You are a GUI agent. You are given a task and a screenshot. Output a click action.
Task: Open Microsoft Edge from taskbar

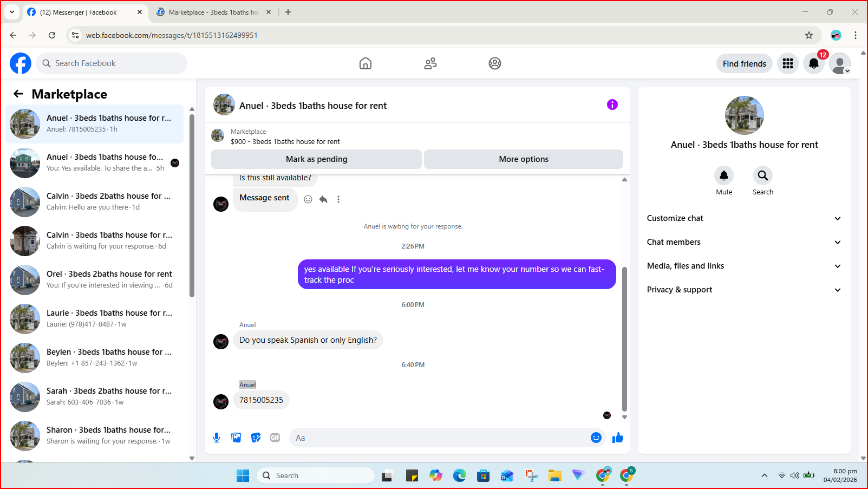[x=460, y=475]
